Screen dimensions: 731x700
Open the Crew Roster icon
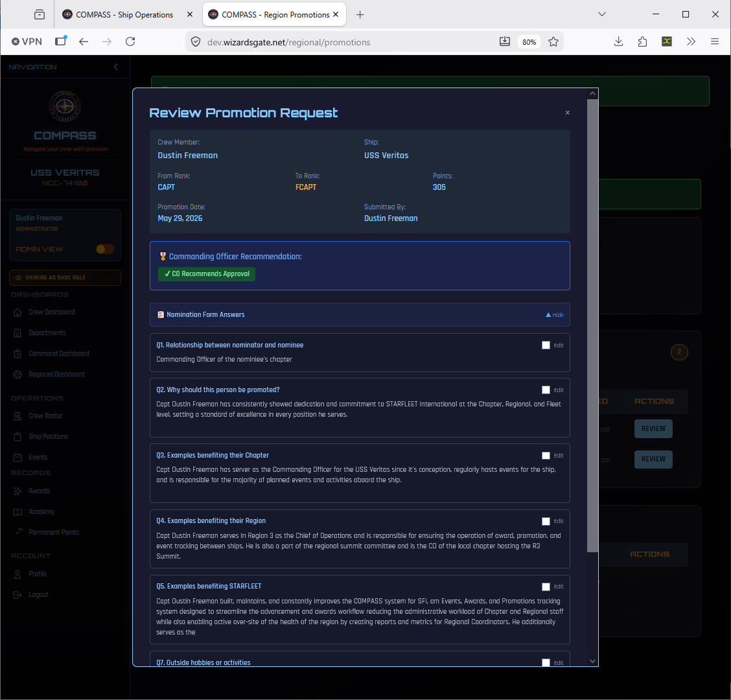tap(17, 416)
